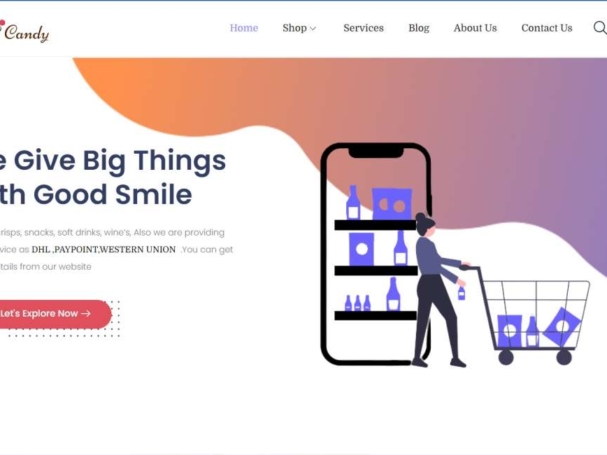Click the Give Big Things headline
Viewport: 607px width, 455px height.
[x=113, y=177]
